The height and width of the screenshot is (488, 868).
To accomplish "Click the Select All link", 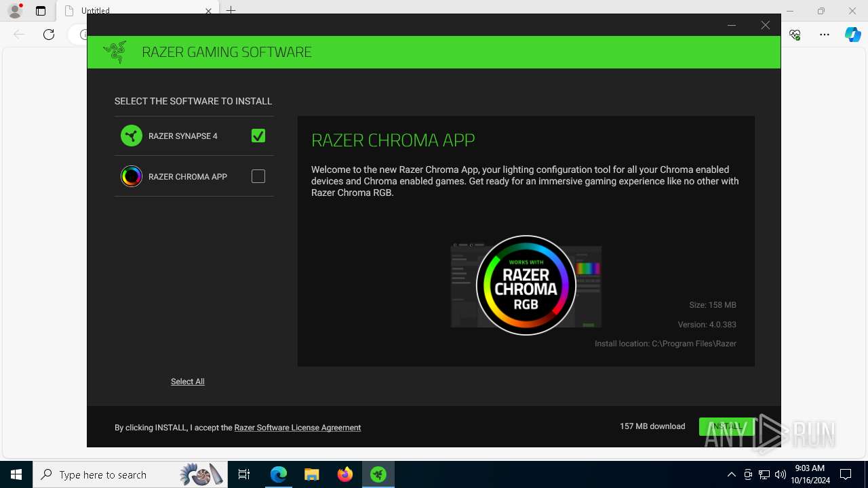I will click(188, 382).
